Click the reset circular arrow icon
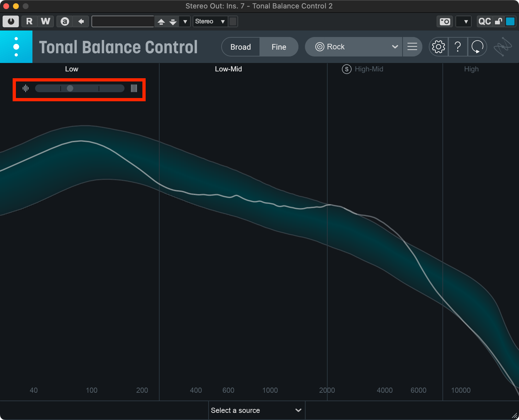The image size is (519, 420). click(477, 47)
